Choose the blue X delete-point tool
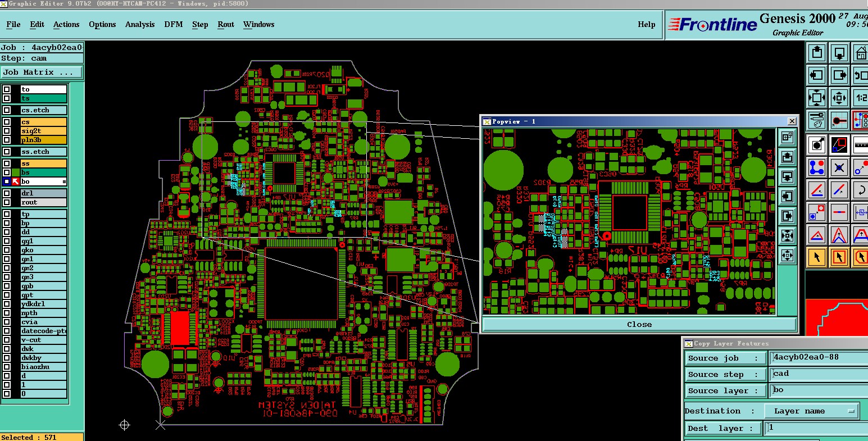The image size is (868, 441). [x=839, y=167]
